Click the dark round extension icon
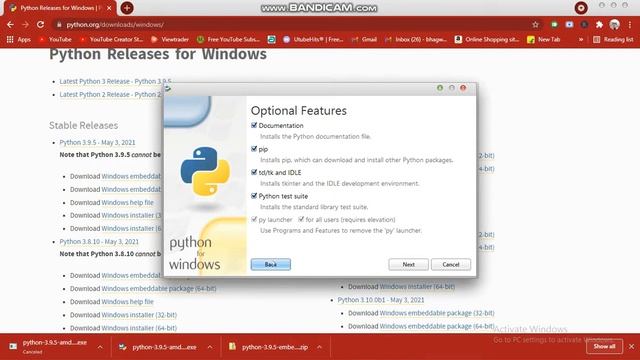 584,24
